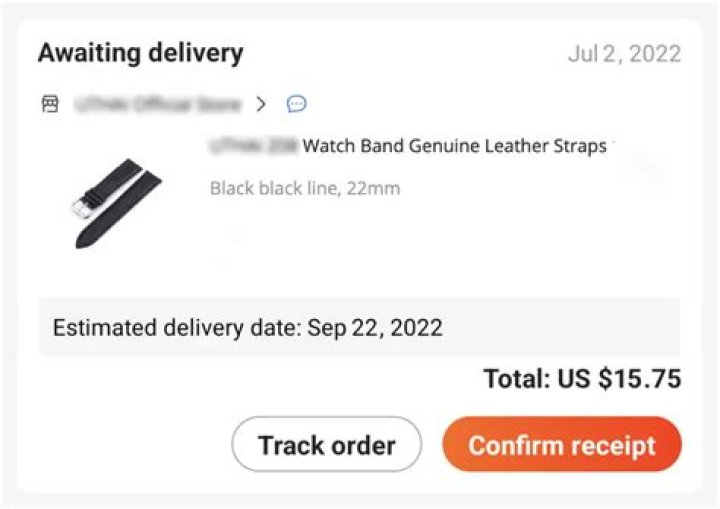Click the Awaiting delivery status heading
This screenshot has width=720, height=509.
(x=140, y=53)
